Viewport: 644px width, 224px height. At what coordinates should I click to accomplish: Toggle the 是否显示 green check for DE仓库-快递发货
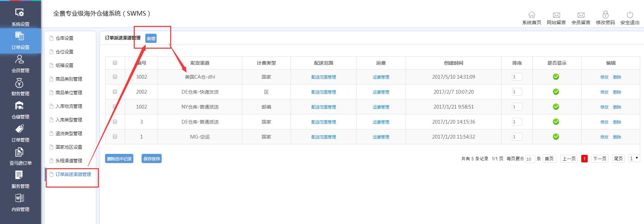(x=556, y=92)
